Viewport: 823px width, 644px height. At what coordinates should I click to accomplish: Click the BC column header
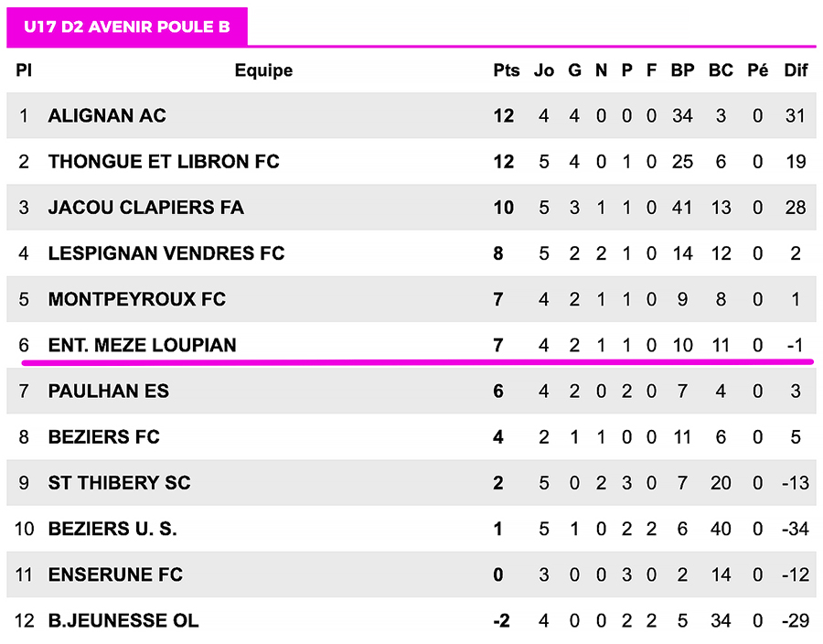click(x=721, y=70)
